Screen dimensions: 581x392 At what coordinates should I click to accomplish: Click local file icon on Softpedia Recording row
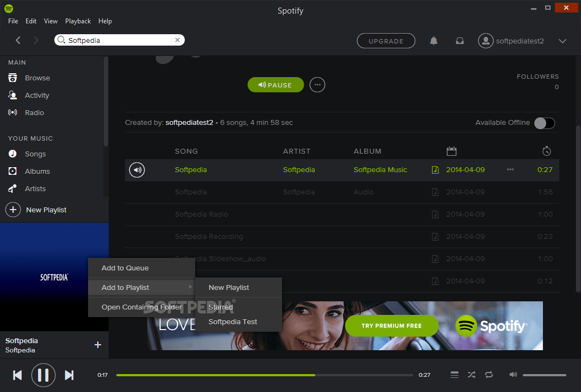coord(435,237)
